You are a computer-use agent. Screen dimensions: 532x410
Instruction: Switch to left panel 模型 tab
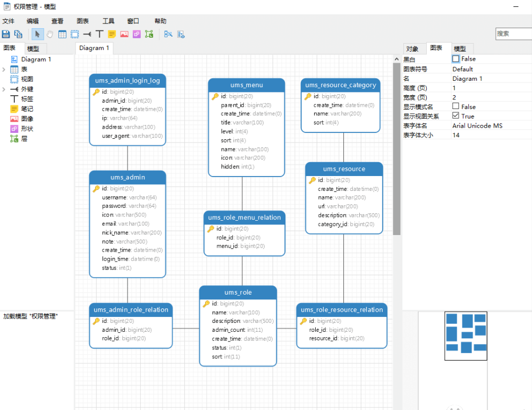(x=33, y=48)
